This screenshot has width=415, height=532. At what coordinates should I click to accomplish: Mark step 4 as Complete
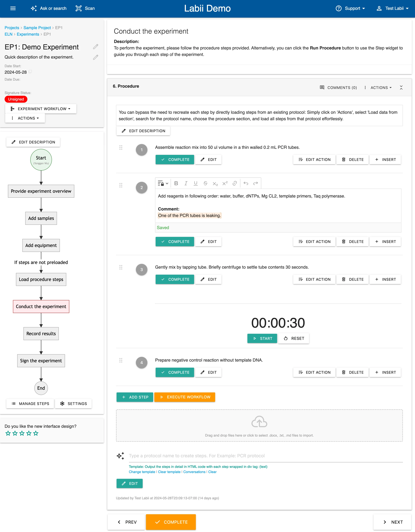tap(175, 372)
